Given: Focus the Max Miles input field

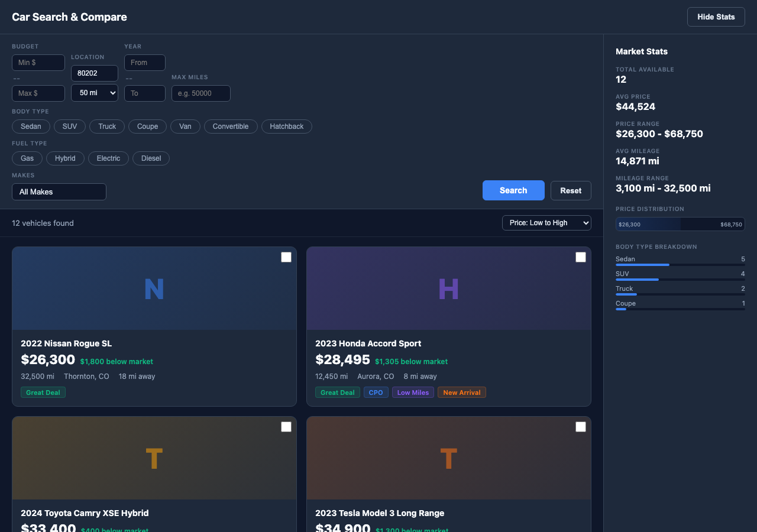Looking at the screenshot, I should (201, 93).
